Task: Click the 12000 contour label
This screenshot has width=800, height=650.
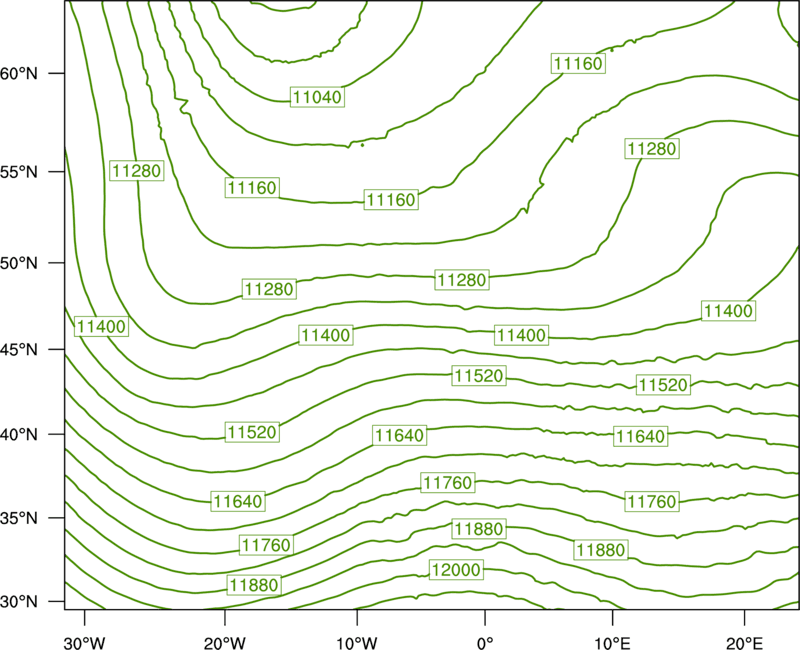Action: (456, 569)
